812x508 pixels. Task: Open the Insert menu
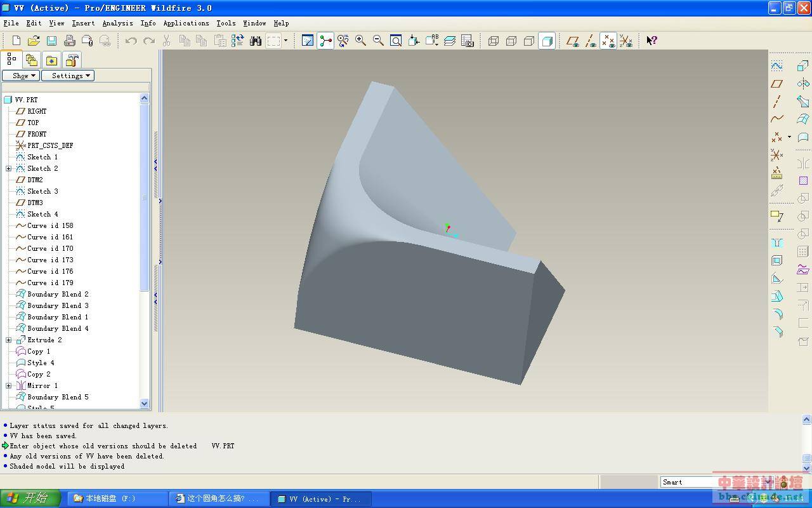(x=83, y=23)
